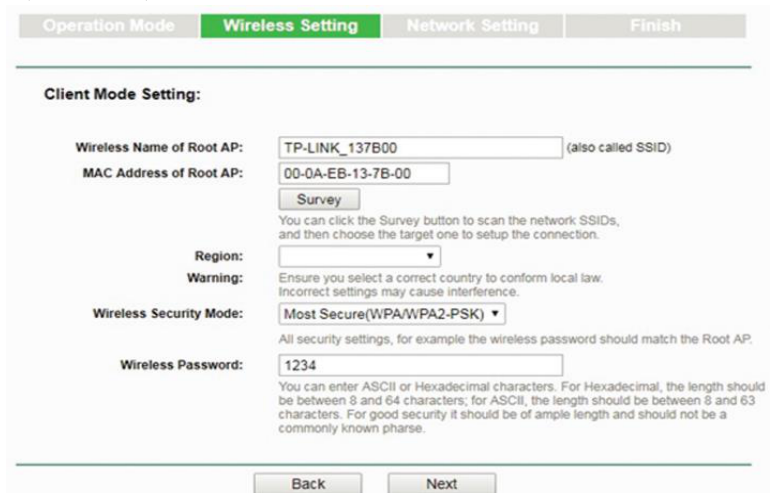Click Next to continue setup

(x=442, y=484)
